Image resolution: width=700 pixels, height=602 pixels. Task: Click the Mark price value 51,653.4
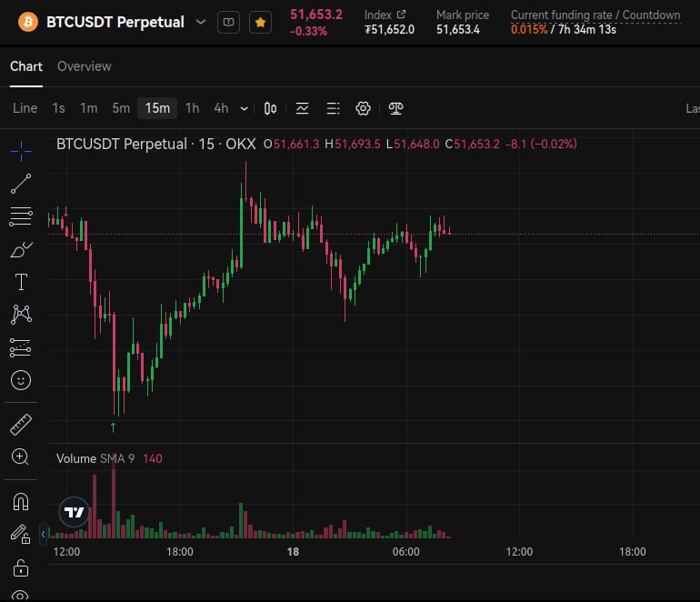pos(458,29)
